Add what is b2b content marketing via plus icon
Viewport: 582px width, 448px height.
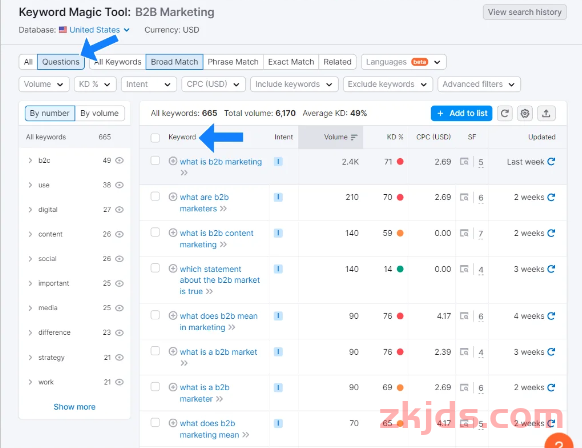click(173, 233)
